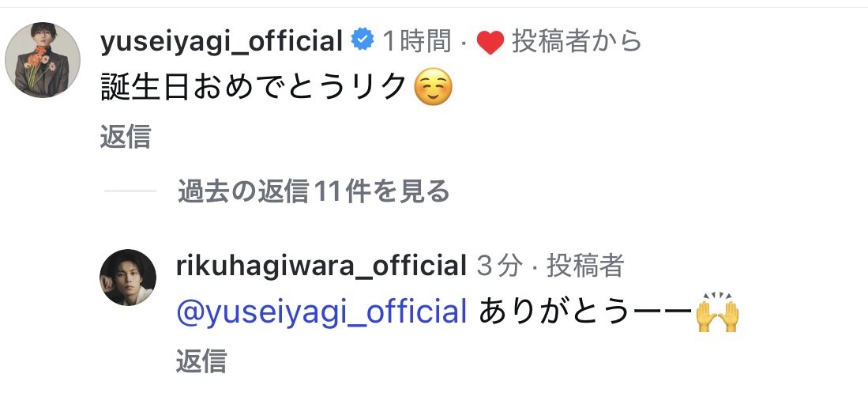Click the "投稿者から" label
The image size is (868, 393).
577,42
